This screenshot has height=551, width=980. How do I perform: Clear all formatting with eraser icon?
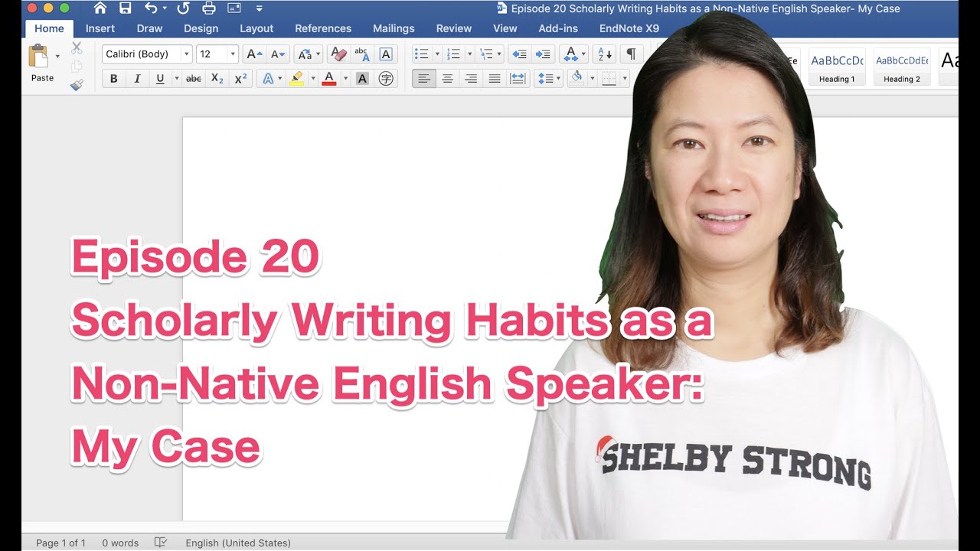[x=338, y=54]
